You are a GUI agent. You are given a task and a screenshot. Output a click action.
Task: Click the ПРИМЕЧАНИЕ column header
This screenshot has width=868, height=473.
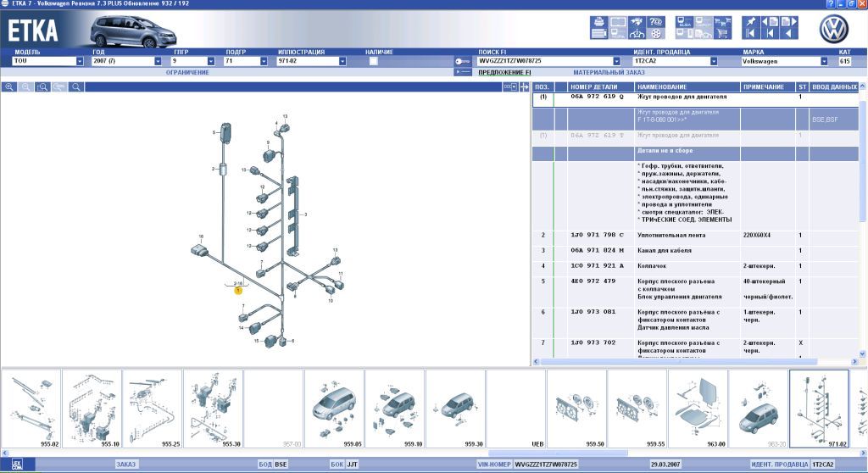point(767,87)
